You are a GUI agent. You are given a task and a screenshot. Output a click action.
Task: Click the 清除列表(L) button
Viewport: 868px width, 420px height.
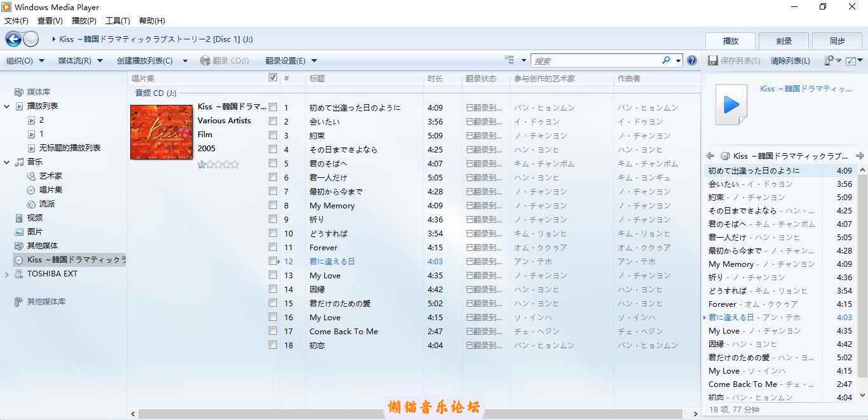pyautogui.click(x=790, y=61)
